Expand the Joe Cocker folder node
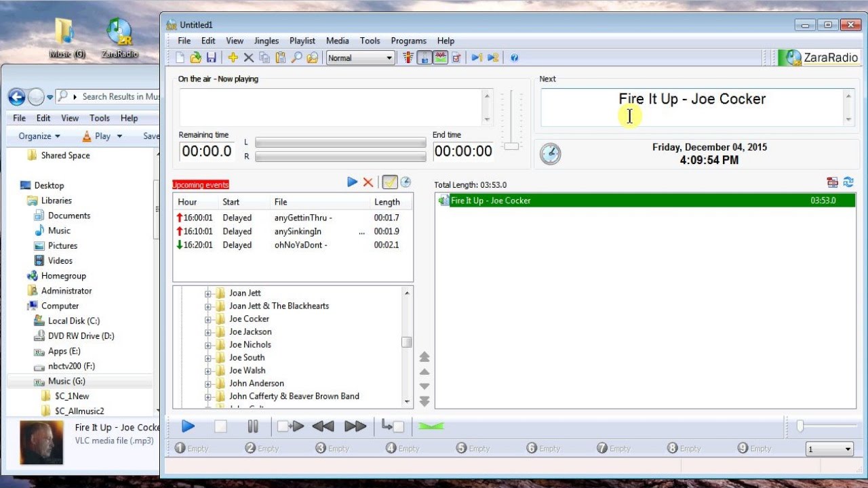Image resolution: width=868 pixels, height=488 pixels. (208, 319)
